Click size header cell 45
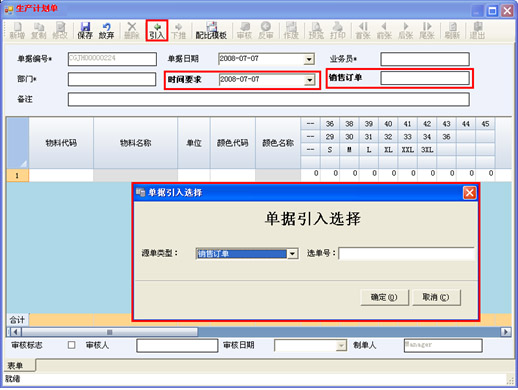The width and height of the screenshot is (518, 390). coord(485,124)
